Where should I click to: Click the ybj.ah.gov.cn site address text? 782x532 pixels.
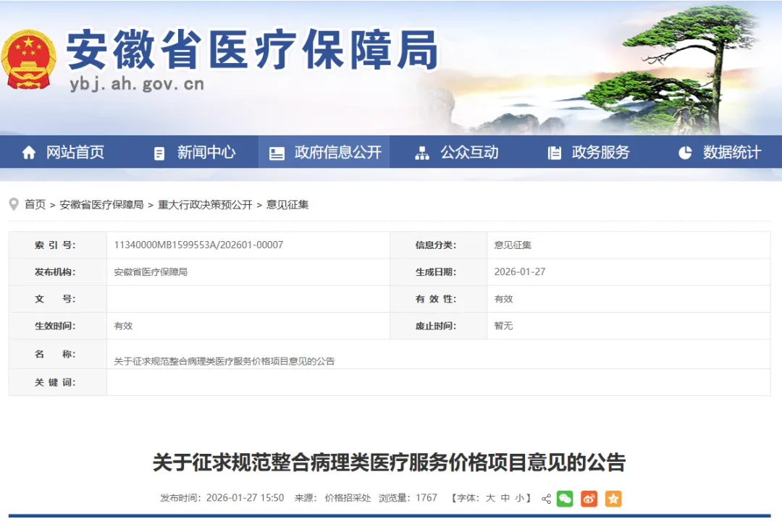tap(137, 84)
